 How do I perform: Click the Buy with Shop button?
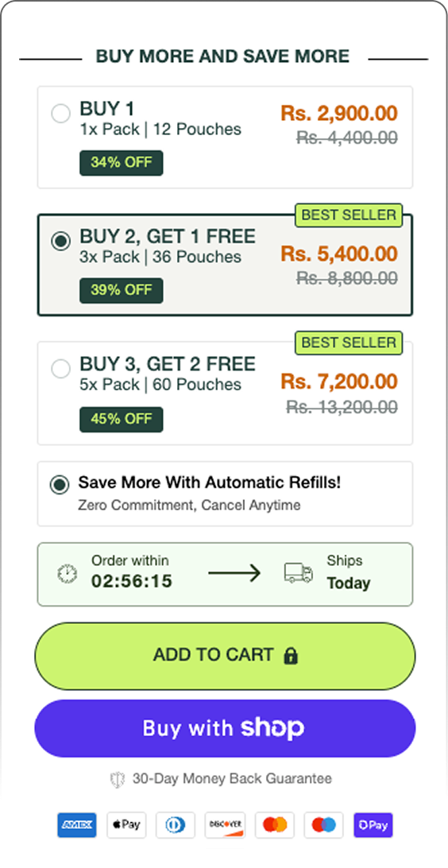(225, 728)
